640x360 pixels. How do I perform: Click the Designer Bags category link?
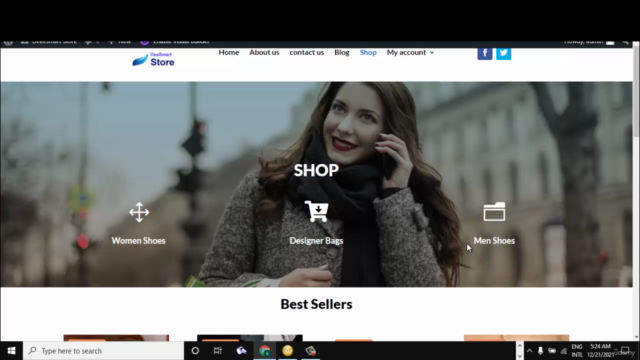click(316, 241)
